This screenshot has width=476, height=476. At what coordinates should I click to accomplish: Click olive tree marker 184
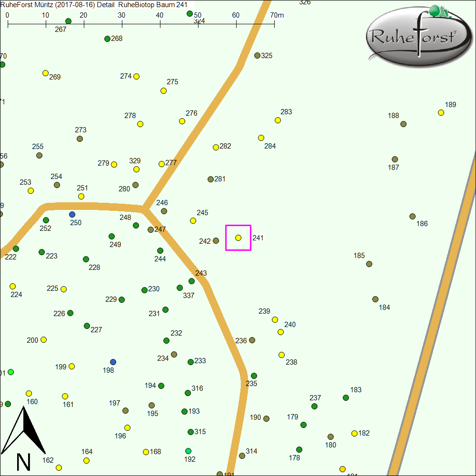(375, 299)
